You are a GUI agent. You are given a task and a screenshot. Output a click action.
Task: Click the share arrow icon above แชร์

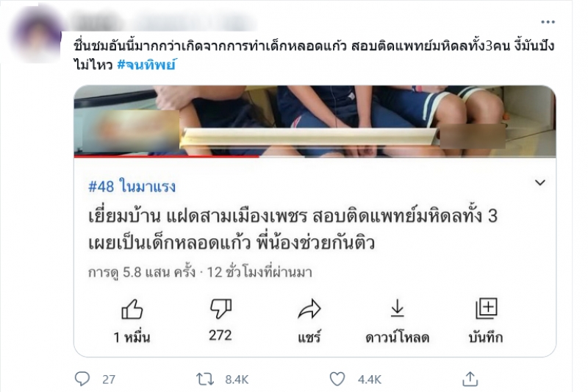pyautogui.click(x=309, y=310)
